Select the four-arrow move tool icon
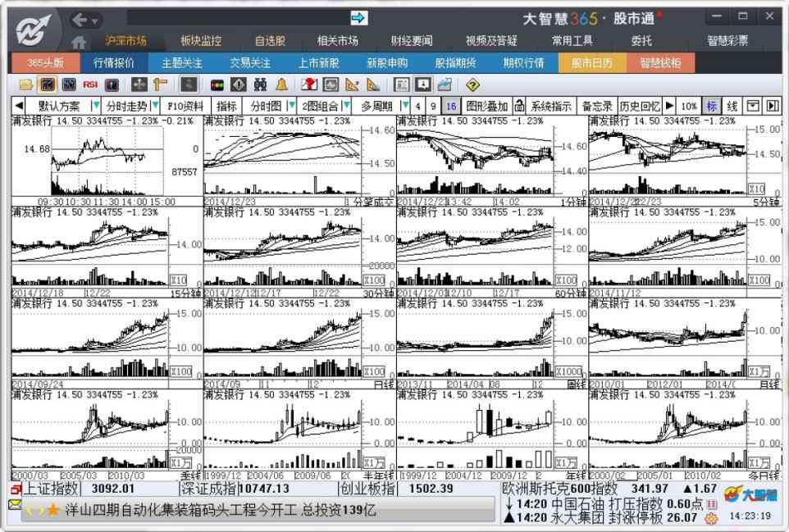The image size is (789, 532). pos(139,84)
